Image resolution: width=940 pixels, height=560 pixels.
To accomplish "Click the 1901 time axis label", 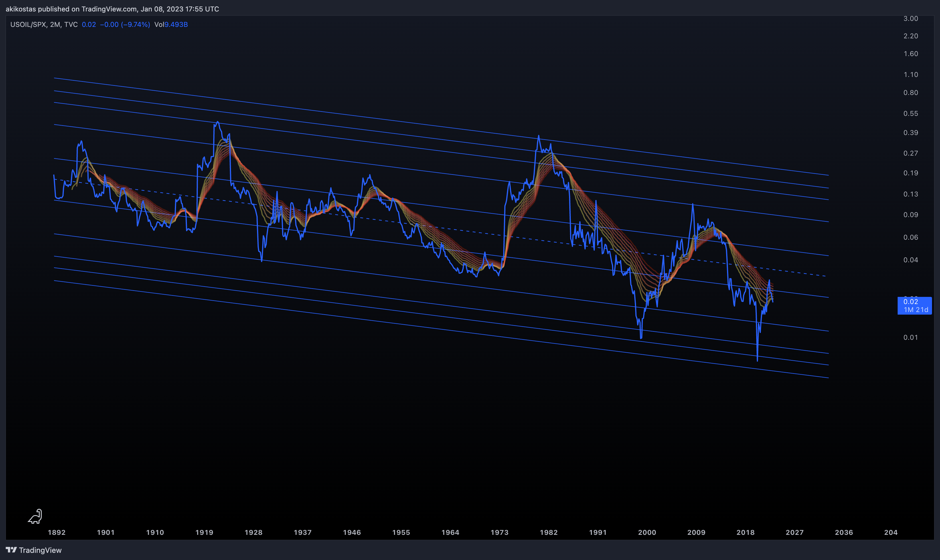I will click(106, 533).
